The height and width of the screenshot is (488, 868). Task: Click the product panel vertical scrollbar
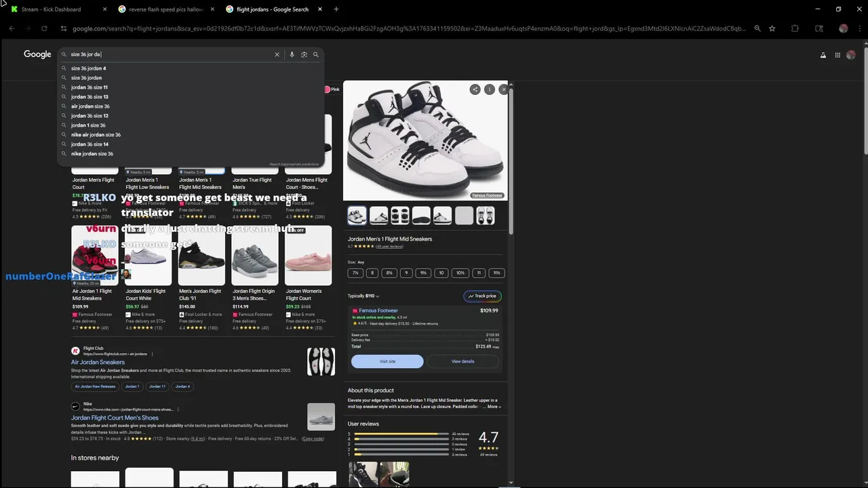point(511,163)
